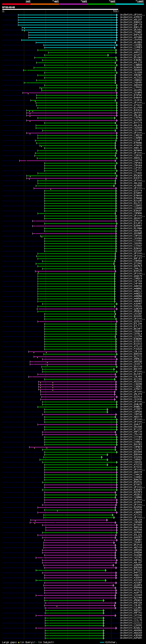This screenshot has height=644, width=146.
Task: Click label UniRef100_B2U1N5
Action: [131, 201]
